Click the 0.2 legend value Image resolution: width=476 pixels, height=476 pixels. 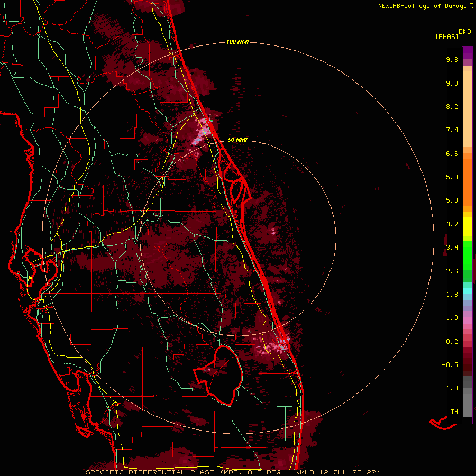(452, 342)
